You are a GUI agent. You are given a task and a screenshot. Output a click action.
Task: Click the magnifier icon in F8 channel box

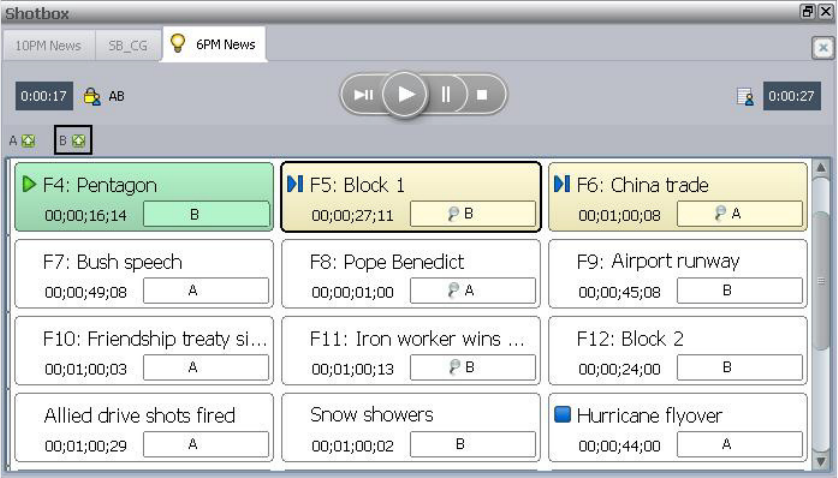coord(453,290)
